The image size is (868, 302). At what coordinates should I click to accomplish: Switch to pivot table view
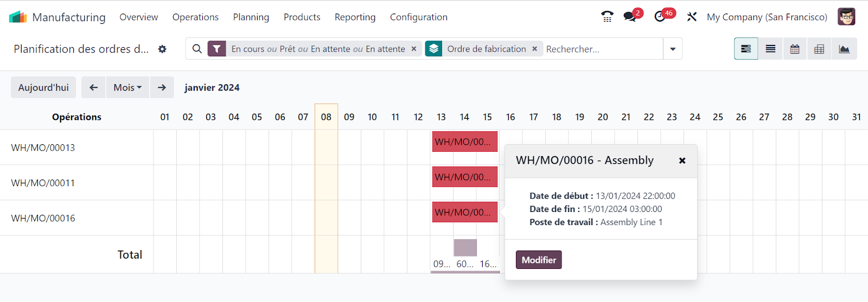point(819,49)
